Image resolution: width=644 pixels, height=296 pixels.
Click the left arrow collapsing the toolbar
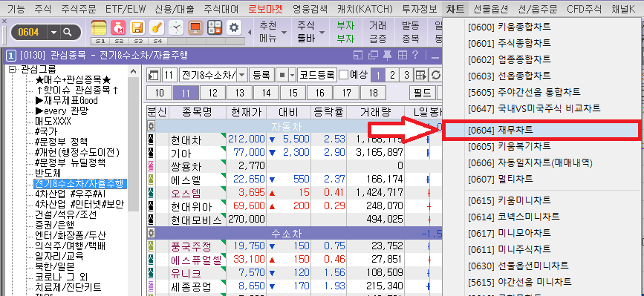(250, 32)
